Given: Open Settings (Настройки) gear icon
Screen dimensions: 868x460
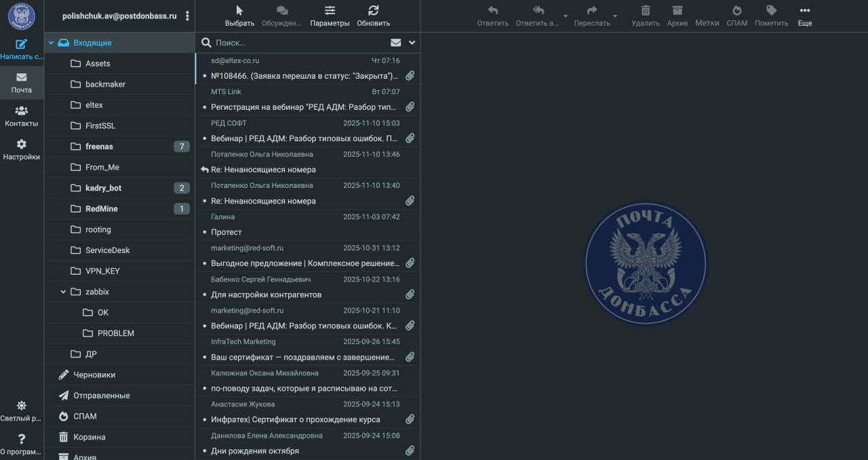Looking at the screenshot, I should [21, 145].
